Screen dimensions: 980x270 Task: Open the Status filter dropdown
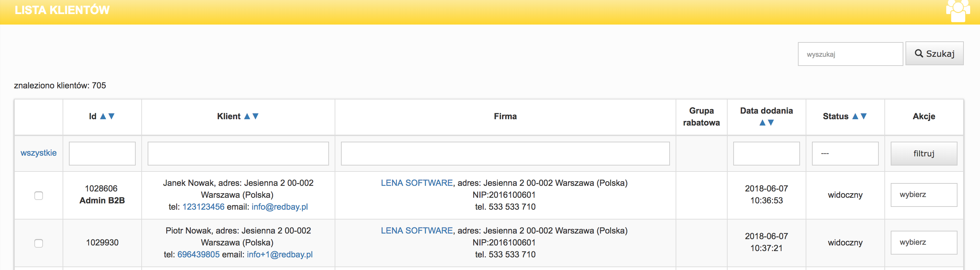(x=845, y=154)
